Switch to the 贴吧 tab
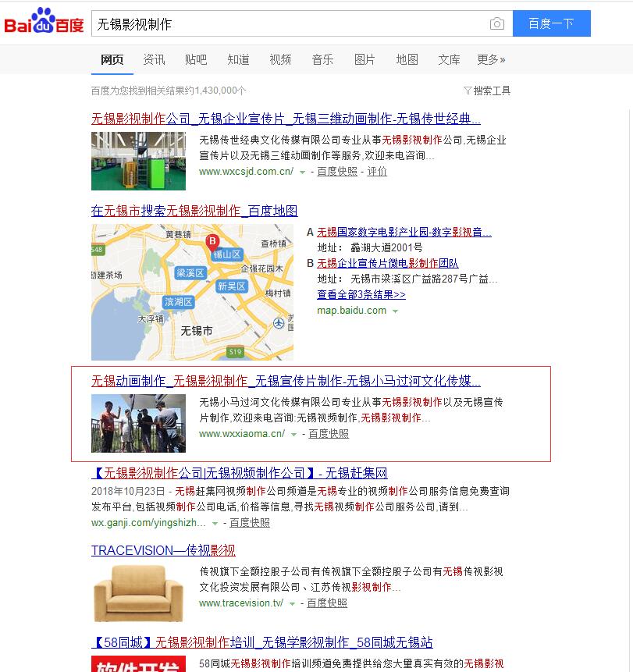633x672 pixels. point(196,59)
